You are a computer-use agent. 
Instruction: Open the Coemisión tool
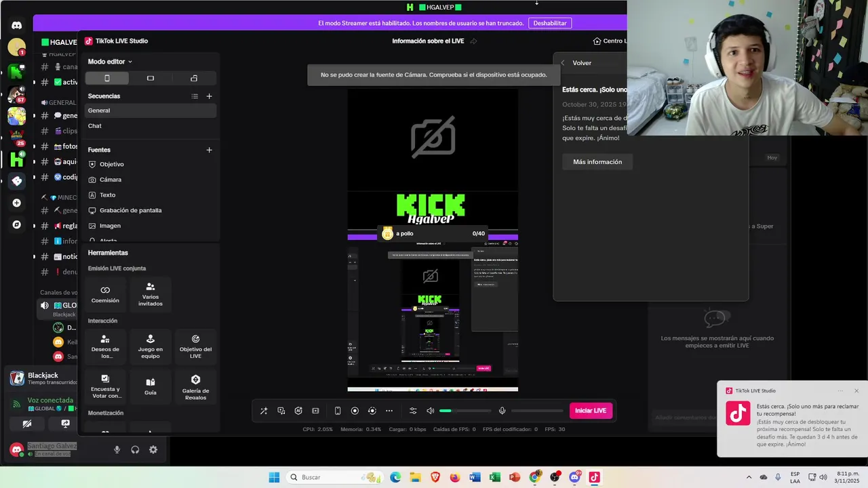pyautogui.click(x=105, y=294)
